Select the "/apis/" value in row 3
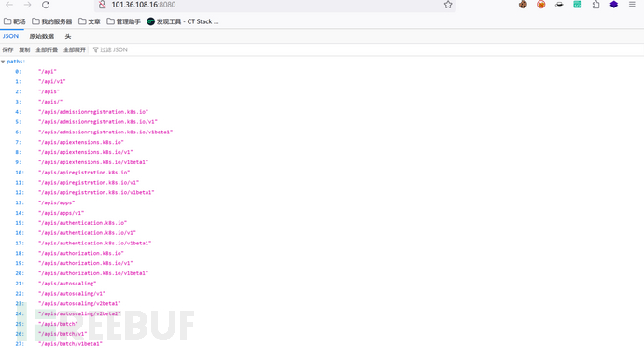The height and width of the screenshot is (348, 644). coord(50,102)
